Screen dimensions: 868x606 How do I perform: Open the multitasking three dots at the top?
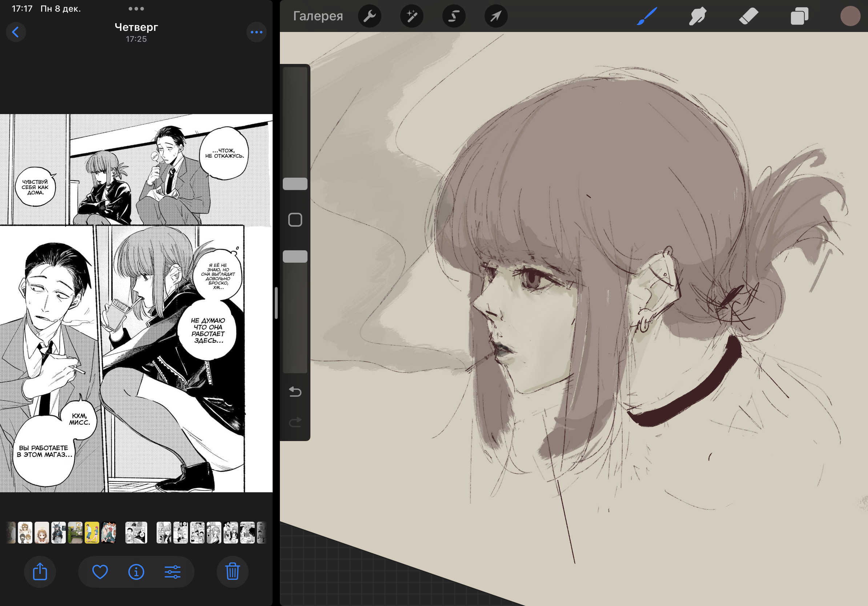click(x=136, y=9)
